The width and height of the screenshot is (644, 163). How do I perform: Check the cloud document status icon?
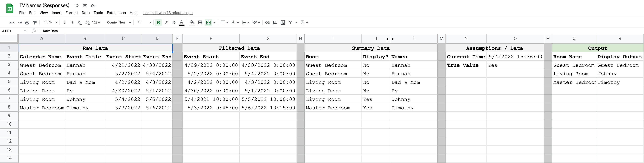click(93, 6)
